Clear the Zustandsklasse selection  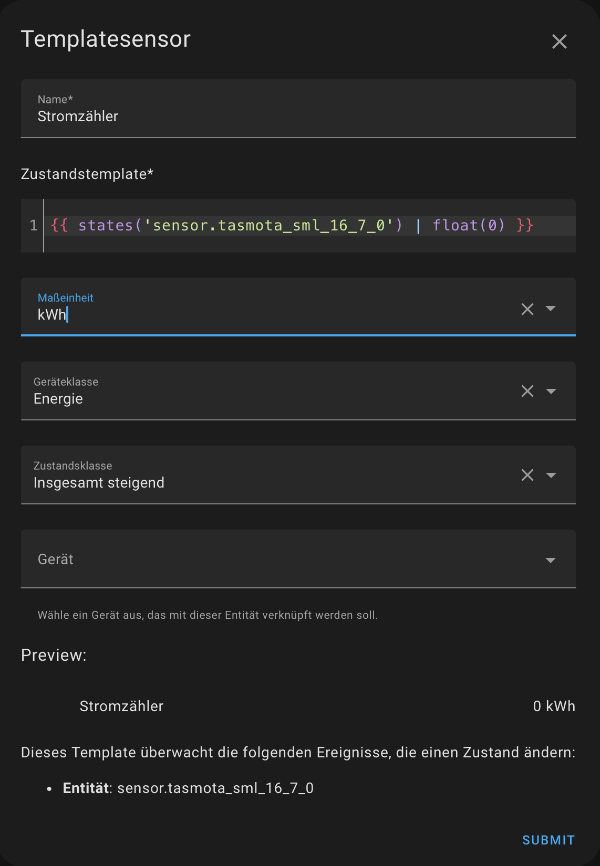(527, 475)
